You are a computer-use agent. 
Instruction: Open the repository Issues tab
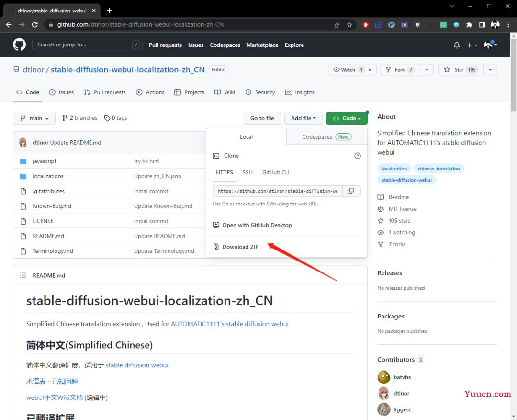[x=61, y=92]
